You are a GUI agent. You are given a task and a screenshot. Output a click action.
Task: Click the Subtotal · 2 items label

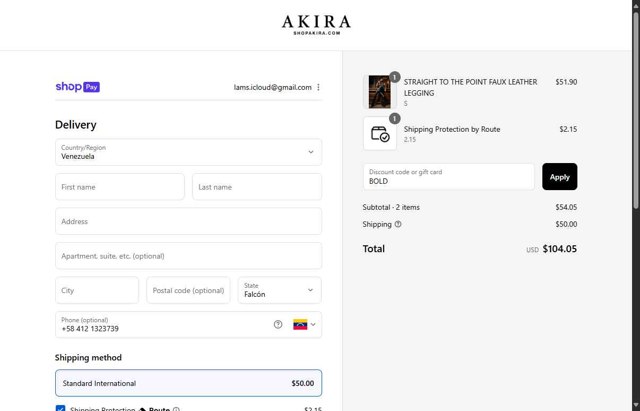pos(391,207)
